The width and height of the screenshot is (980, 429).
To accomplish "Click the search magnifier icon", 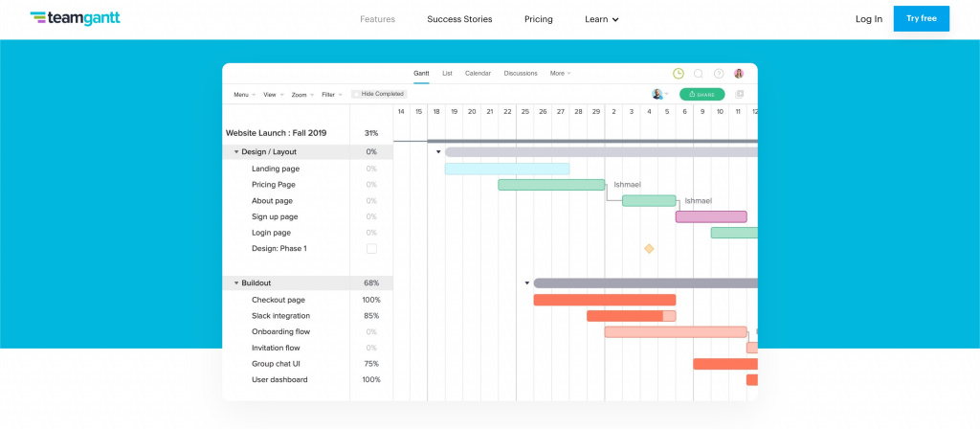I will 699,74.
